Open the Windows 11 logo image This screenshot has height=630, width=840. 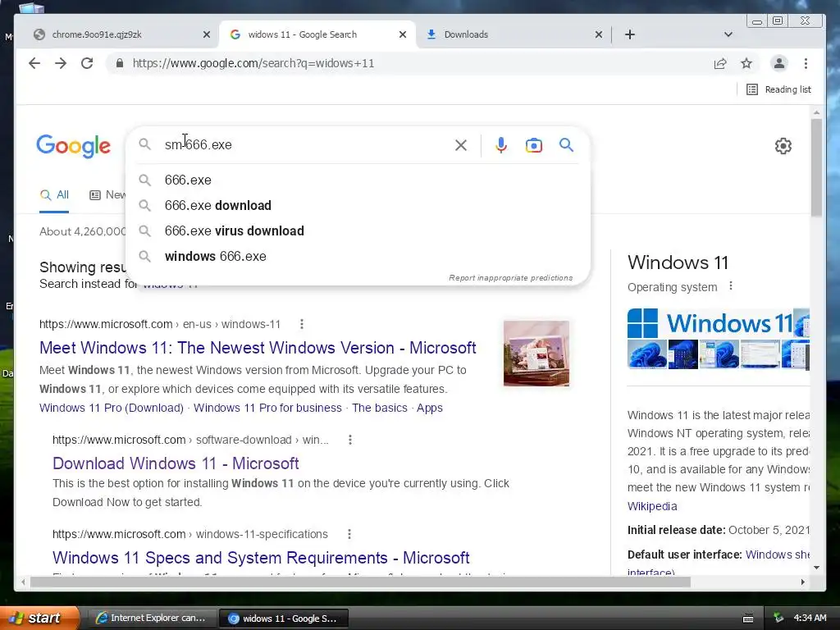point(710,323)
